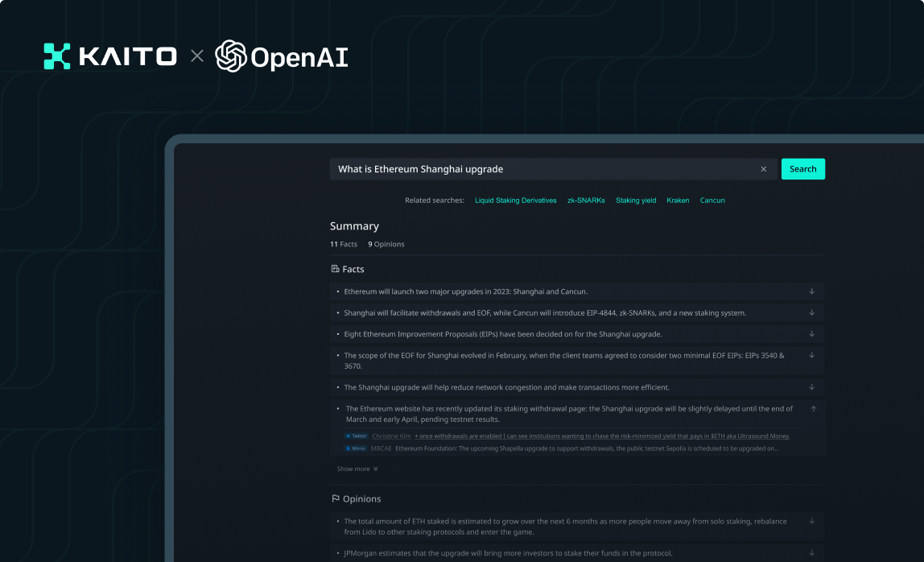Expand the Shanghai facilitate withdrawals fact
The width and height of the screenshot is (924, 562).
(811, 312)
